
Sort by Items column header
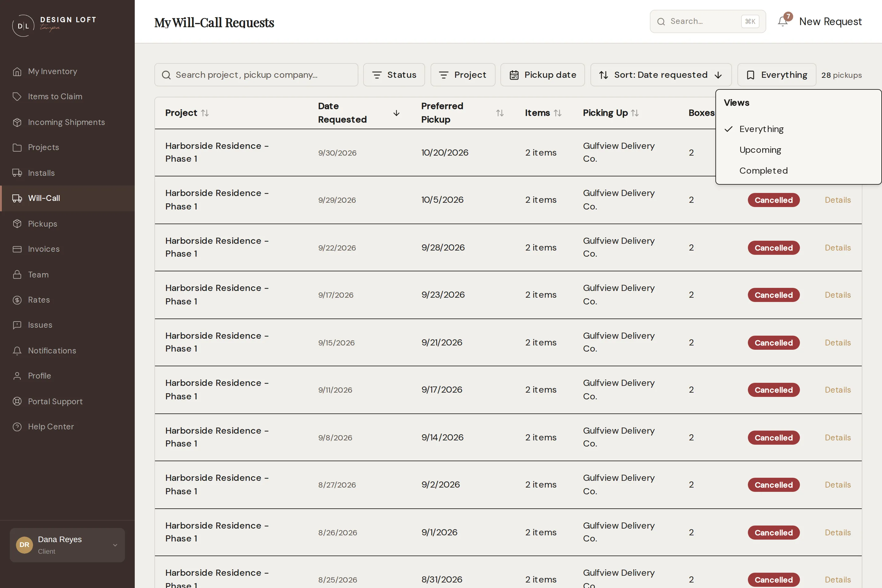pyautogui.click(x=543, y=112)
